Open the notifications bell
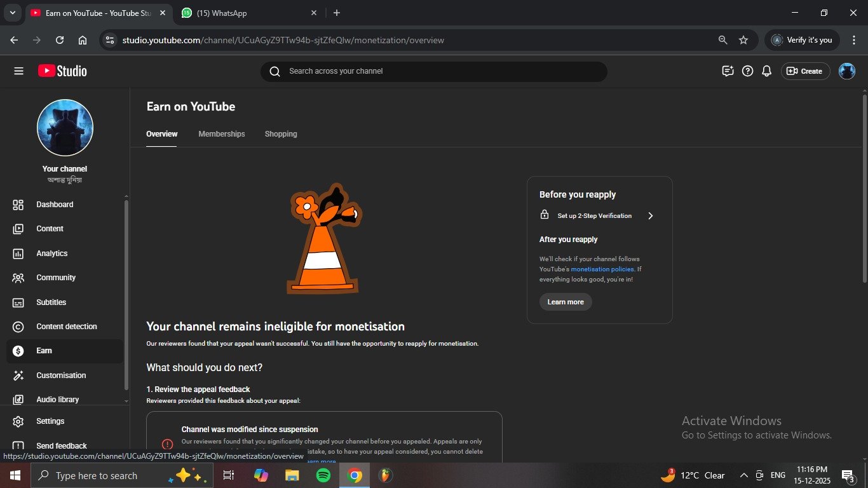 766,71
